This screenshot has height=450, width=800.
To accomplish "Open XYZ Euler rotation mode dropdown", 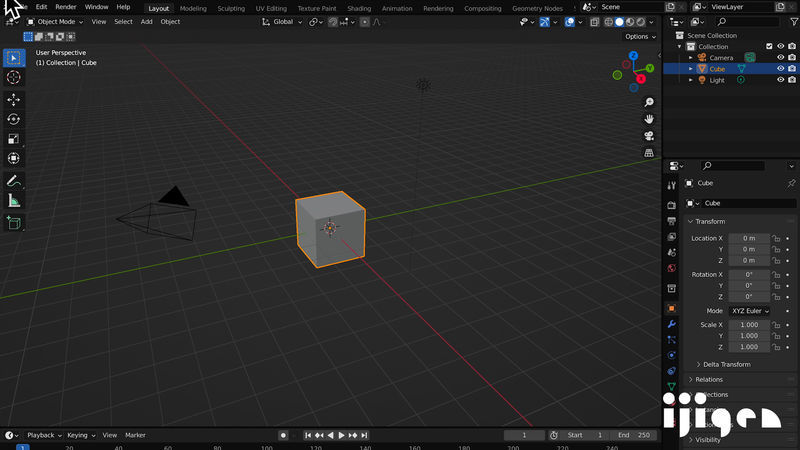I will tap(749, 311).
